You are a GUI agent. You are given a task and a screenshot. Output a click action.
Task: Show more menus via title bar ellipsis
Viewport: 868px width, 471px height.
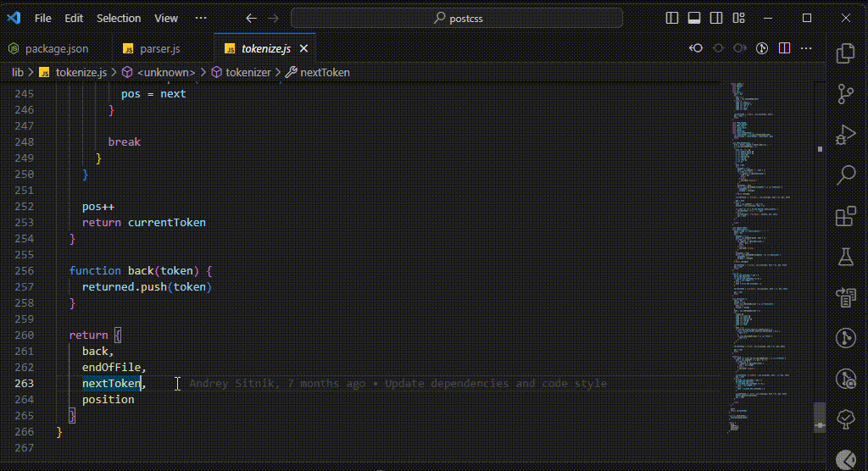click(x=201, y=19)
